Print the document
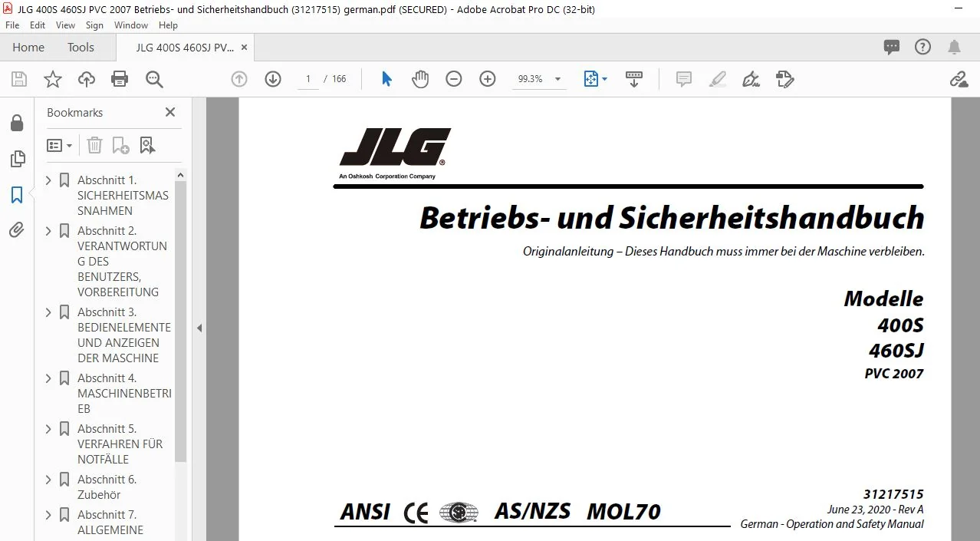The height and width of the screenshot is (541, 980). pos(120,79)
